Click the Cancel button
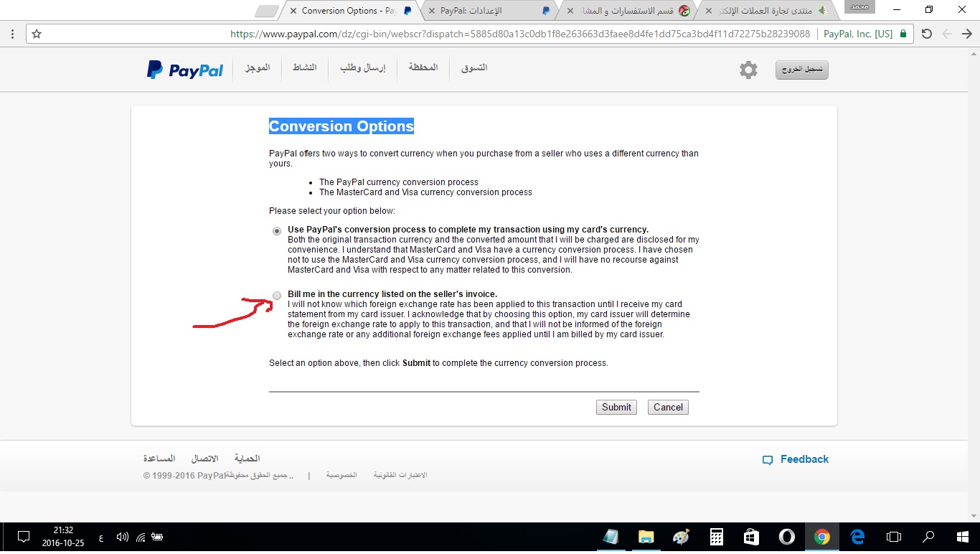980x554 pixels. point(668,407)
